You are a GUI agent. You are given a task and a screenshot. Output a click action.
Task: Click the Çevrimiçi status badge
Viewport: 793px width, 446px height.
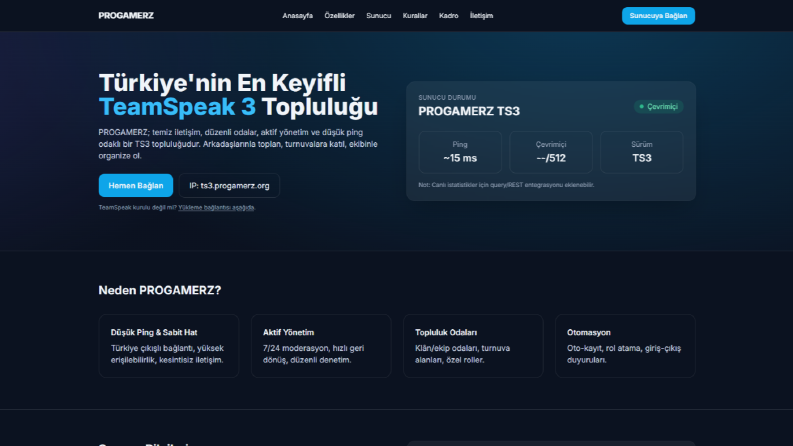pos(658,107)
